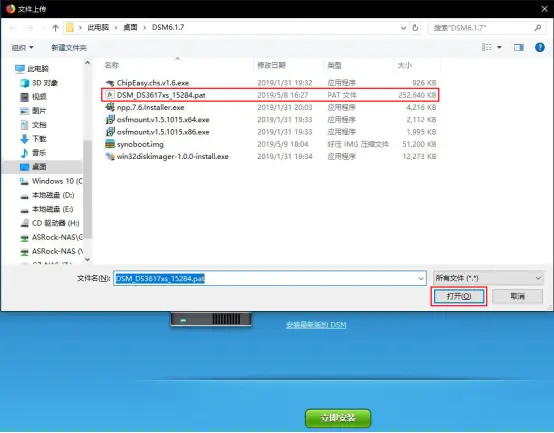Click the sidebar scroll up arrow
The width and height of the screenshot is (554, 433).
(x=87, y=63)
